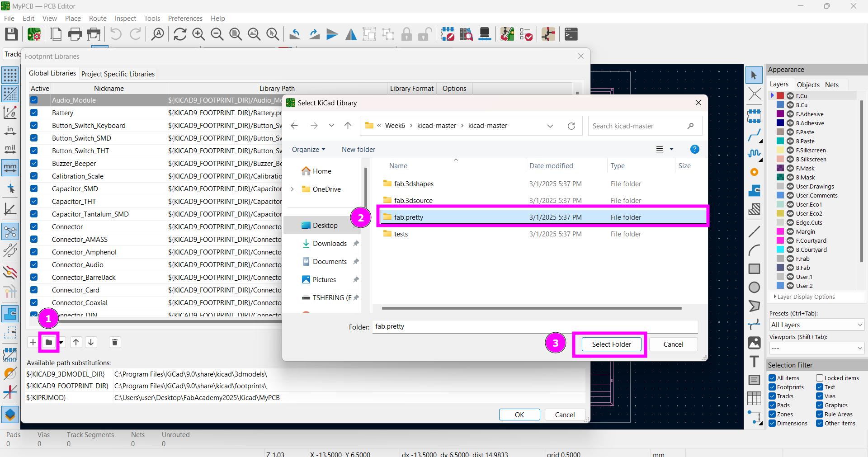Switch to the Objects tab
Screen dimensions: 868x457
click(x=808, y=85)
